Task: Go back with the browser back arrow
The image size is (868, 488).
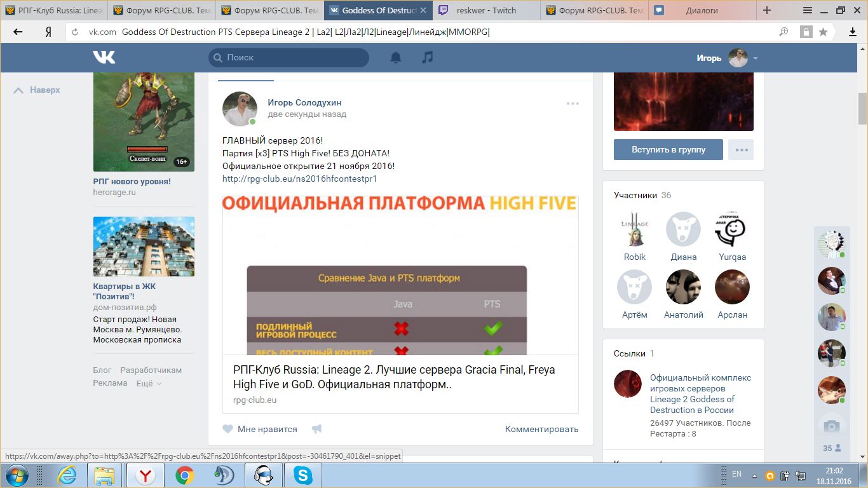Action: click(18, 32)
